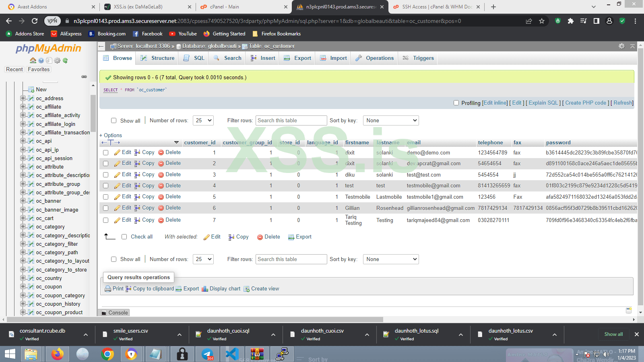Open the page settings gear in breadcrumb bar
The width and height of the screenshot is (644, 362).
621,46
